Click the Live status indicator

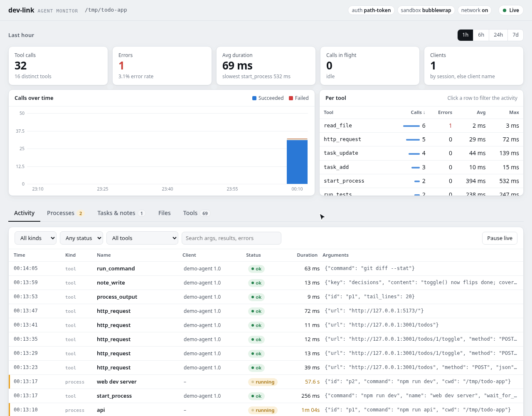pyautogui.click(x=511, y=10)
